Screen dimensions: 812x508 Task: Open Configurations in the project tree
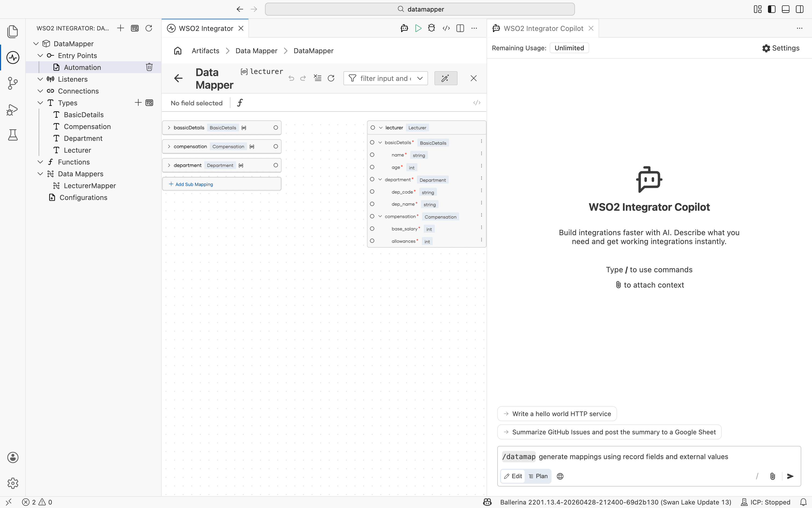pyautogui.click(x=83, y=198)
